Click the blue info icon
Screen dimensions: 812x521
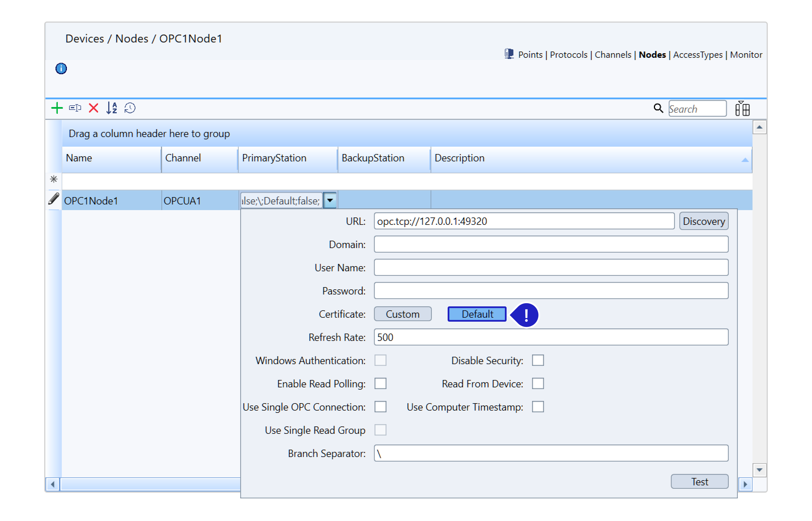coord(61,69)
